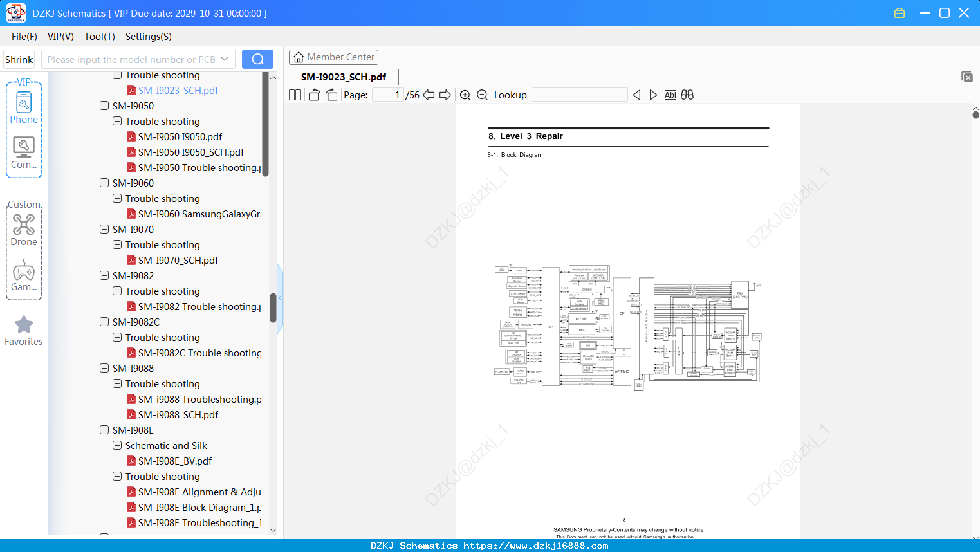Toggle match-whole-word Abi icon

[670, 95]
